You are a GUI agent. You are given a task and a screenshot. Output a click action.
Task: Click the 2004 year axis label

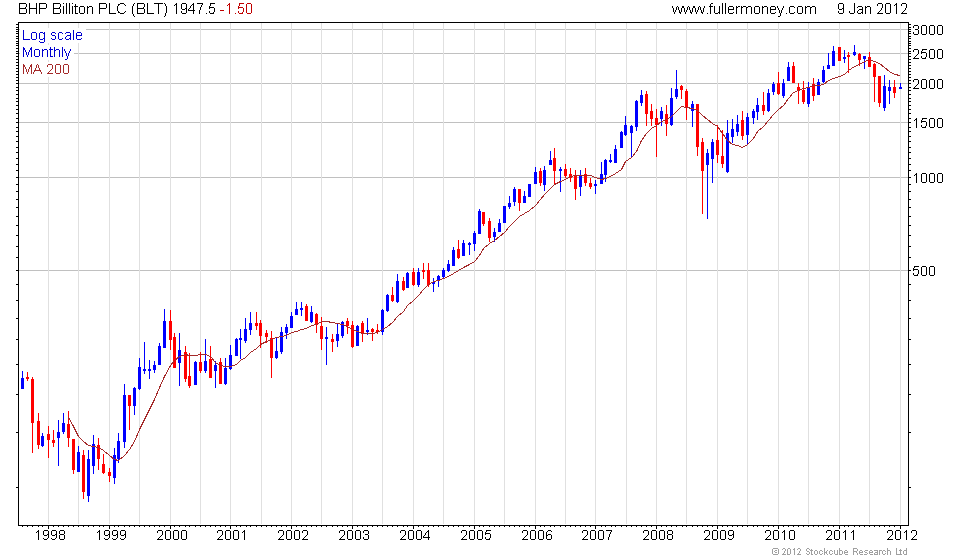[x=414, y=536]
